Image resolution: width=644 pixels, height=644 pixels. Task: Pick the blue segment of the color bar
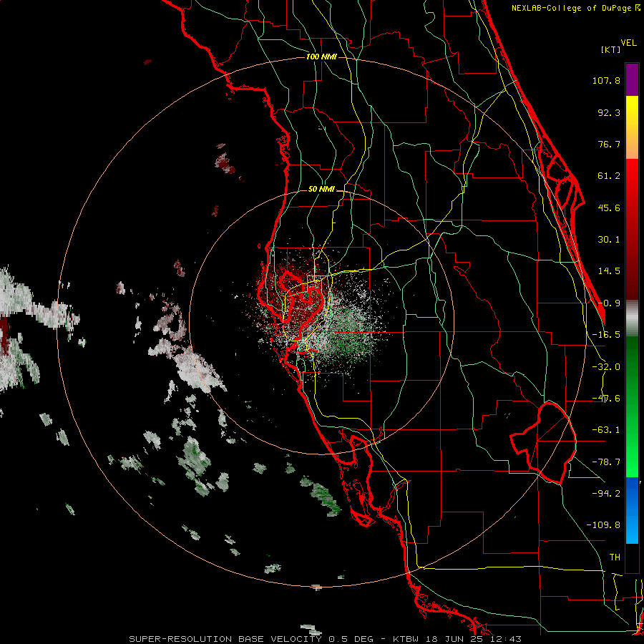tap(632, 509)
